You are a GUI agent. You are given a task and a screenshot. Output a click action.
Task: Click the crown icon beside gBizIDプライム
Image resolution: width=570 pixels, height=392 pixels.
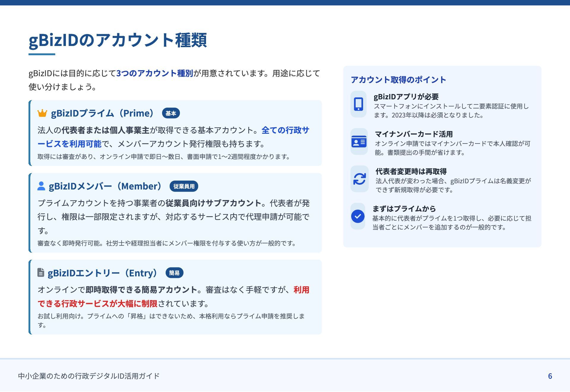point(42,113)
